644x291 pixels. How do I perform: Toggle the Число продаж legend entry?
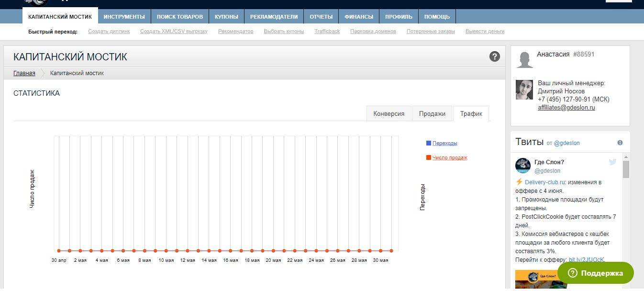click(x=449, y=157)
